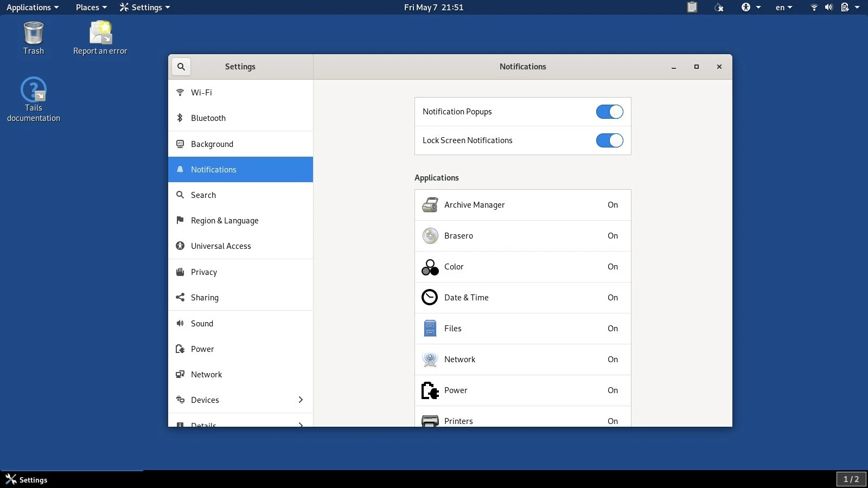
Task: Click the Files cabinet icon
Action: coord(430,329)
